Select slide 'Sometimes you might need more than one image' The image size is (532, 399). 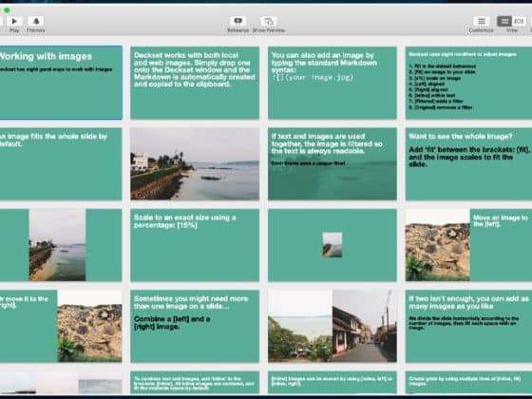coord(195,326)
